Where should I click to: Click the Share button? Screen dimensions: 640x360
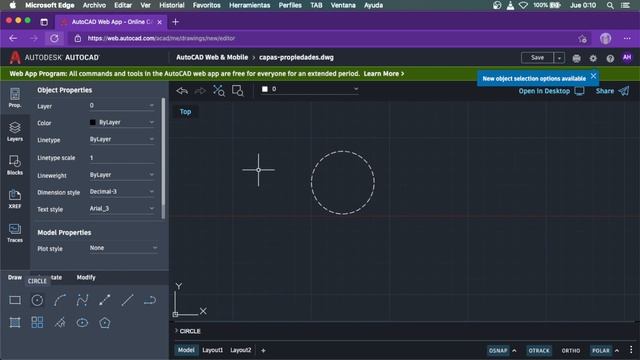pos(612,91)
